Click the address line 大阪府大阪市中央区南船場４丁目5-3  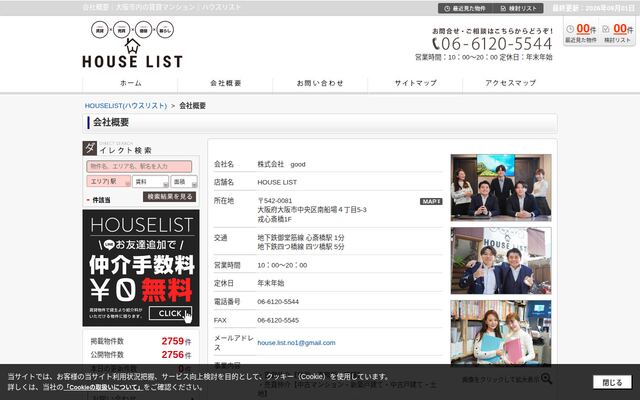click(x=312, y=210)
